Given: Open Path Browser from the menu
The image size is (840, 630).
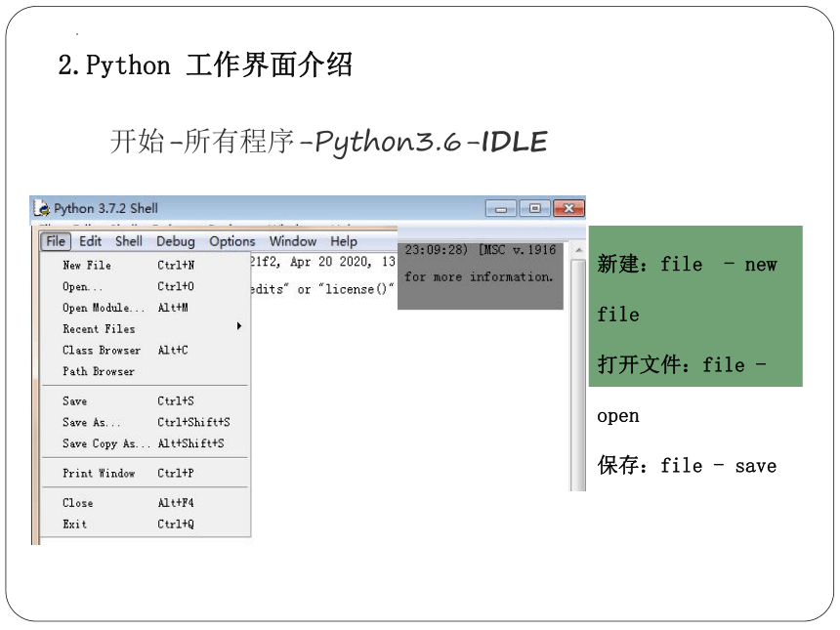Looking at the screenshot, I should point(146,371).
